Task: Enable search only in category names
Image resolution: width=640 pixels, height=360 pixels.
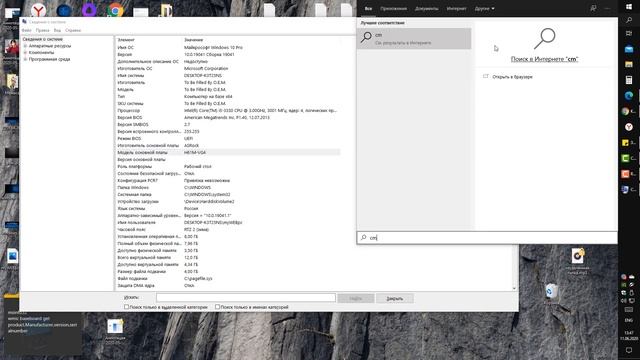Action: pyautogui.click(x=218, y=307)
